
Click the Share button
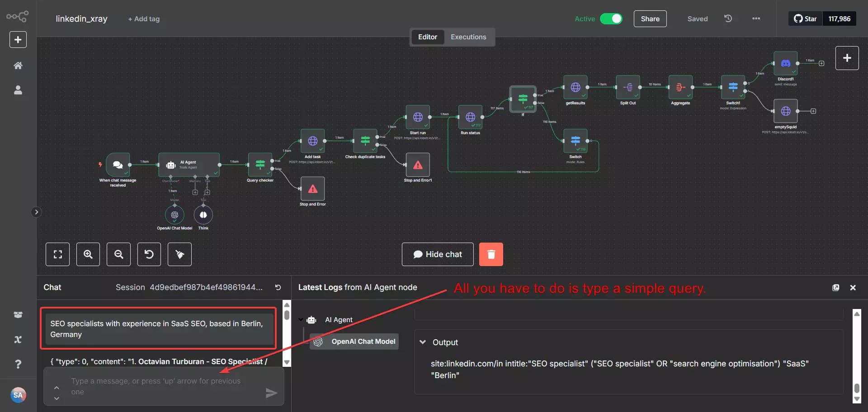point(650,19)
